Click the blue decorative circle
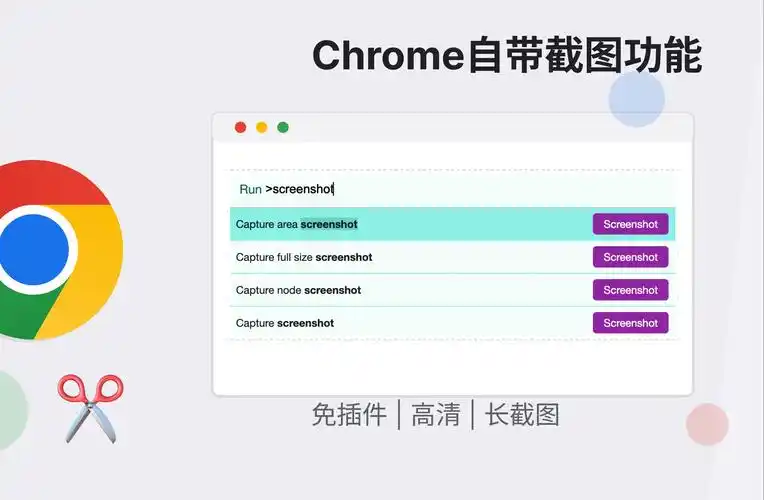Screen dimensions: 764x500 (x=637, y=99)
